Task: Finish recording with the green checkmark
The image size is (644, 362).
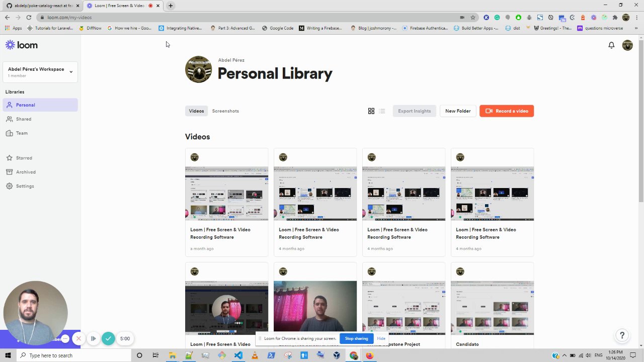Action: [108, 339]
